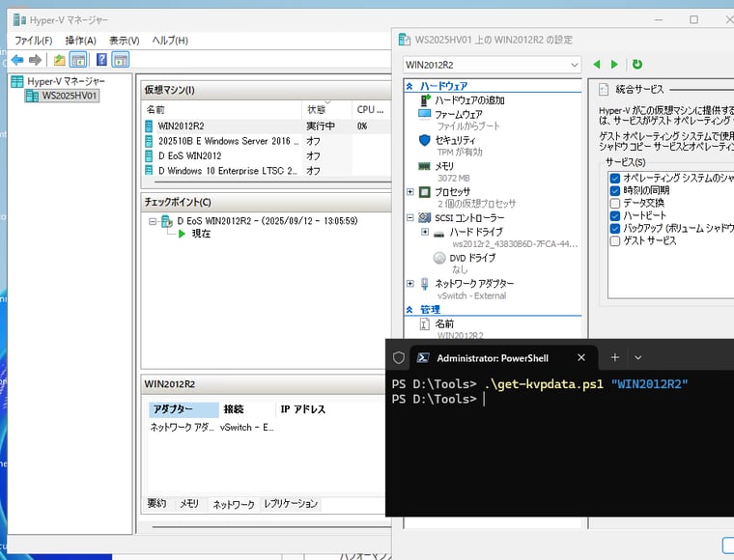Viewport: 734px width, 560px height.
Task: Close the PowerShell tab with X
Action: pyautogui.click(x=581, y=358)
